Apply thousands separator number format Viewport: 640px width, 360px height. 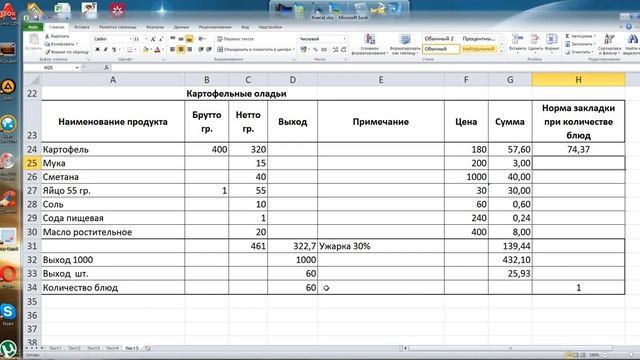pyautogui.click(x=324, y=49)
